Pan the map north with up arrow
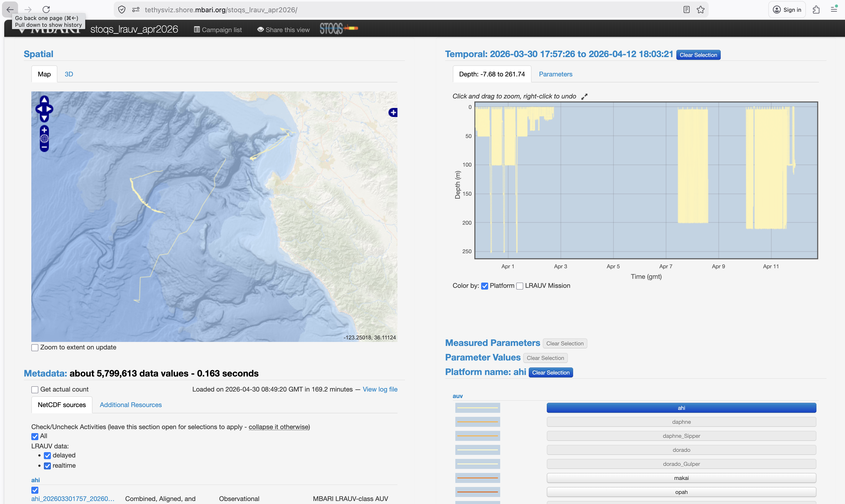This screenshot has height=504, width=845. point(44,100)
